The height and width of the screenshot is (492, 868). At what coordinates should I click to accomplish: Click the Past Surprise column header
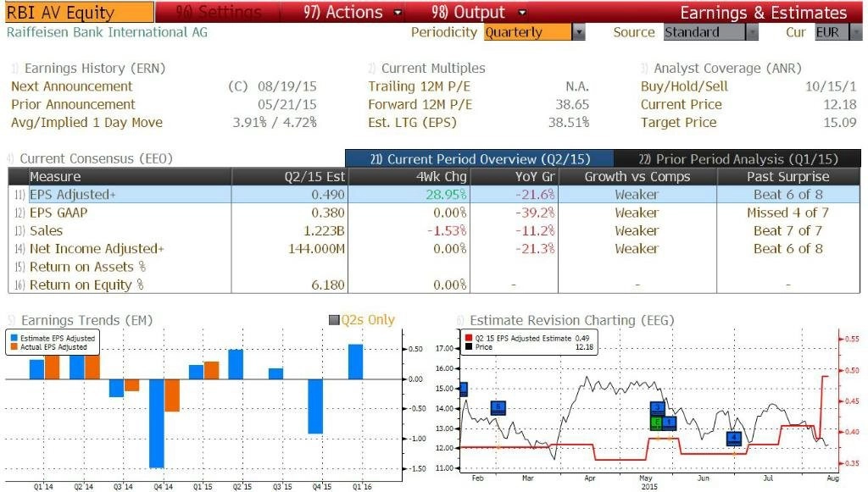tap(788, 176)
